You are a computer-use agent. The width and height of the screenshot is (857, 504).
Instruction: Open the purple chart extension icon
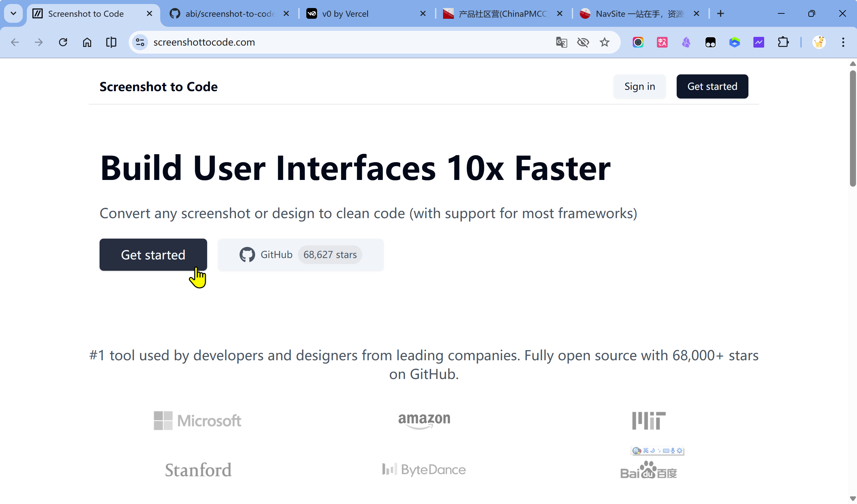click(759, 42)
